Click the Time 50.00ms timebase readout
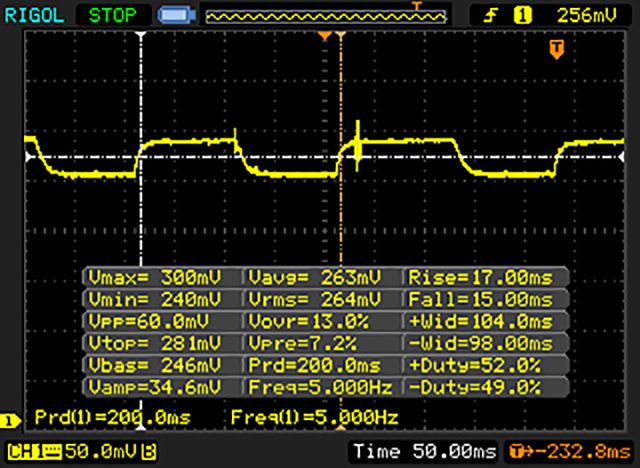The image size is (640, 468). click(x=424, y=452)
